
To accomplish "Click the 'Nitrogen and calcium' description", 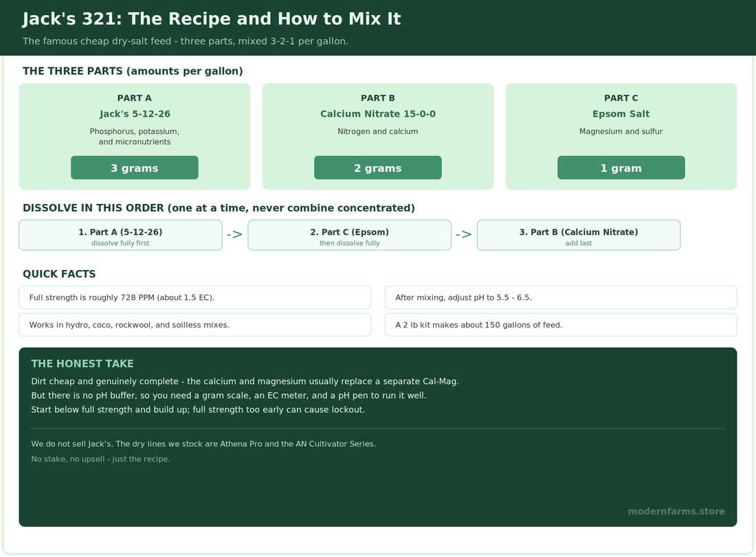I will point(377,132).
